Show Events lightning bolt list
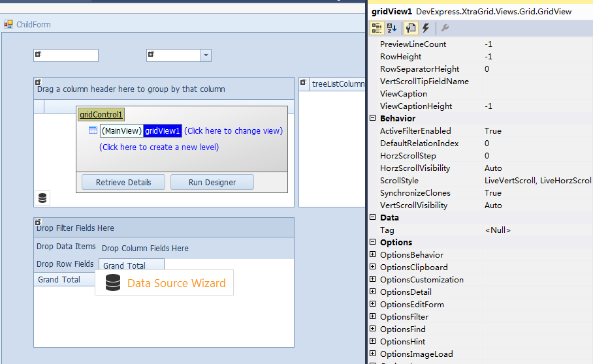Image resolution: width=593 pixels, height=364 pixels. [426, 28]
